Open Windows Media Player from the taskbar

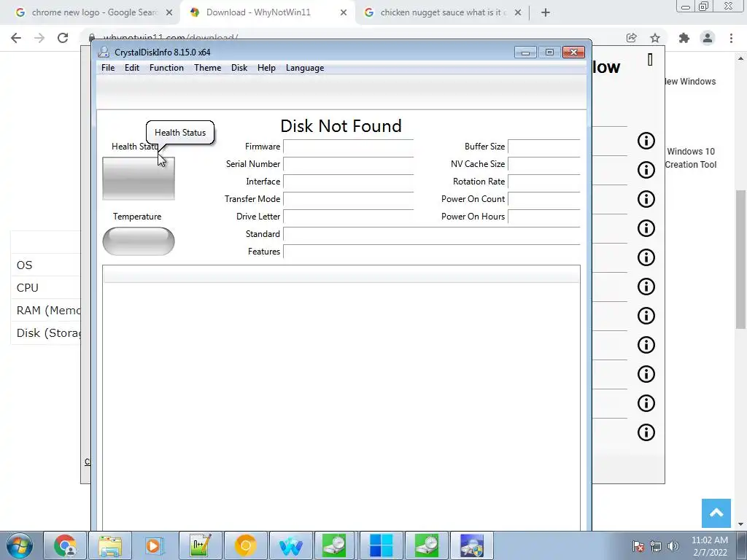(x=155, y=545)
